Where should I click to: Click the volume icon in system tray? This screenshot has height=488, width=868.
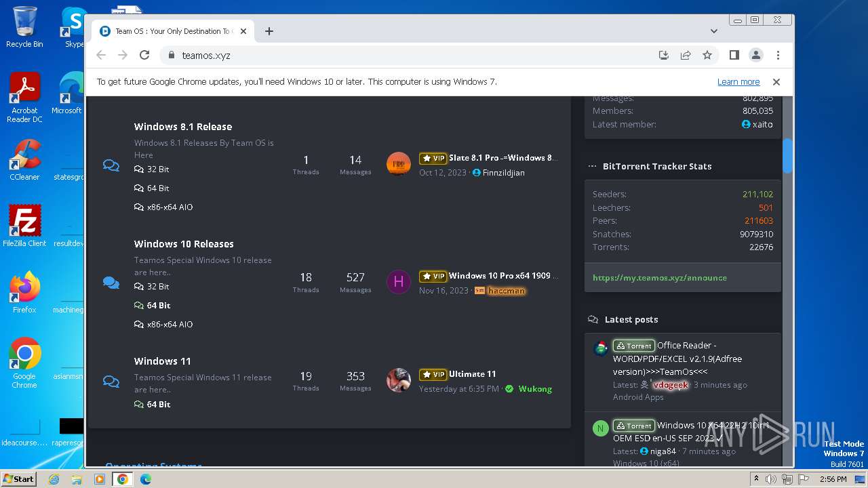pyautogui.click(x=771, y=479)
